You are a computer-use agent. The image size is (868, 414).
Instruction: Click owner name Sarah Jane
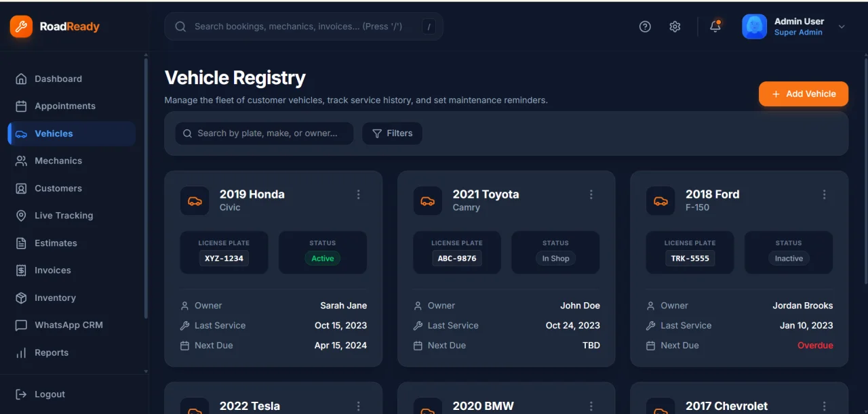(x=344, y=306)
